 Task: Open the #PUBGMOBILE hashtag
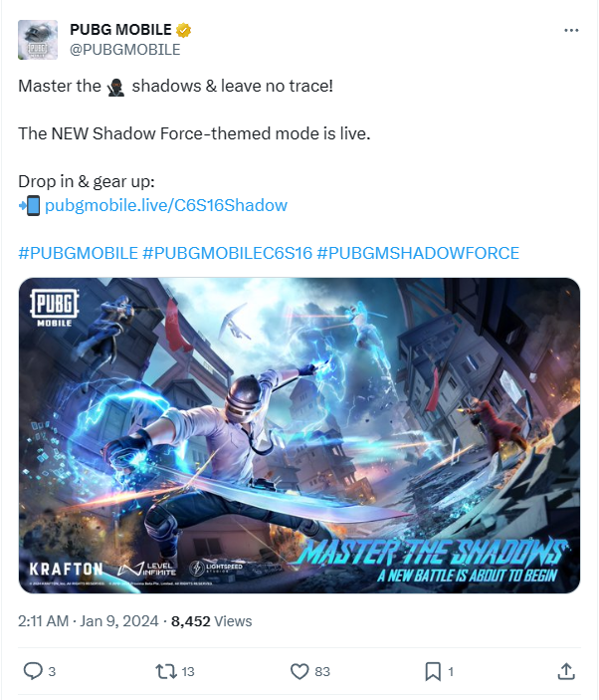(x=78, y=253)
